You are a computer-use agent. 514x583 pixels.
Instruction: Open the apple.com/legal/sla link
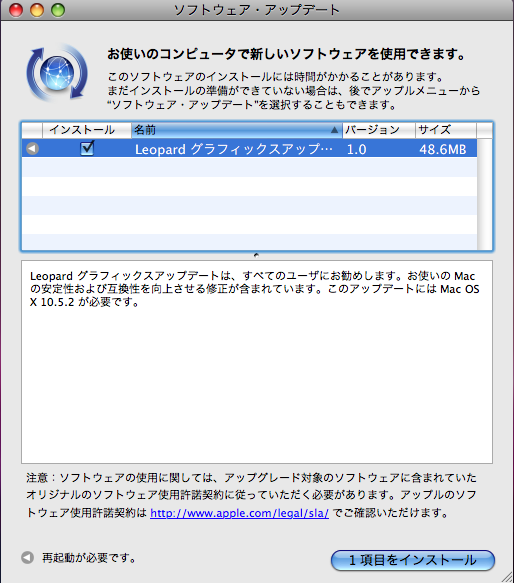(240, 513)
